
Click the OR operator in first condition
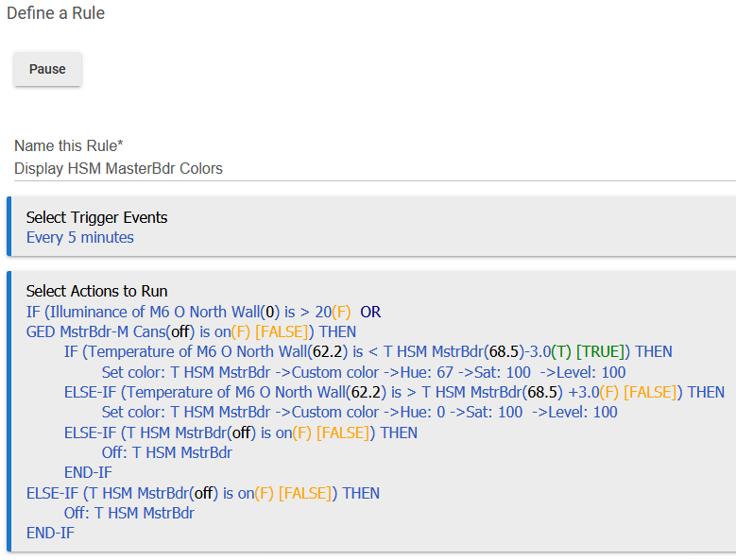(x=370, y=312)
